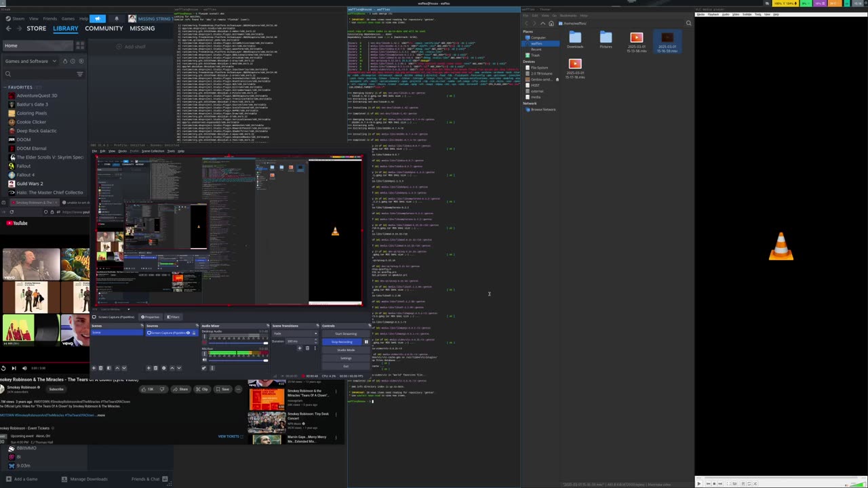Adjust OBS transition Duration spinner arrows
This screenshot has height=488, width=868.
(315, 341)
